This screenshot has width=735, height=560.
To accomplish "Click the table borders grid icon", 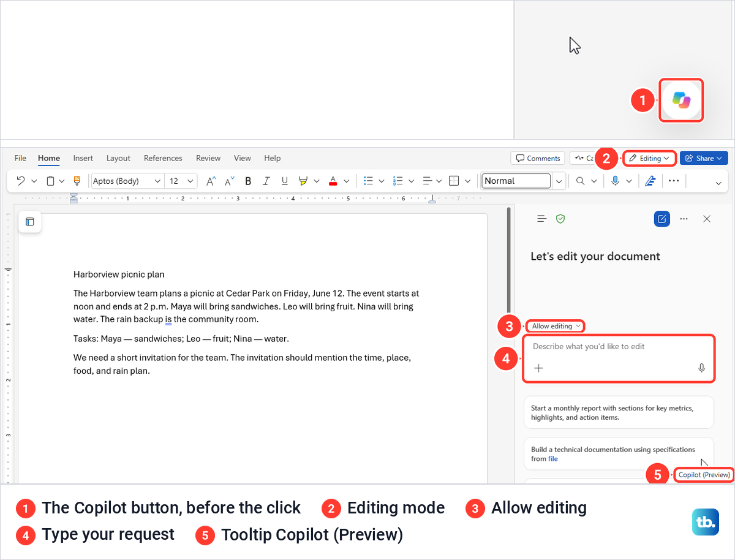I will (454, 181).
